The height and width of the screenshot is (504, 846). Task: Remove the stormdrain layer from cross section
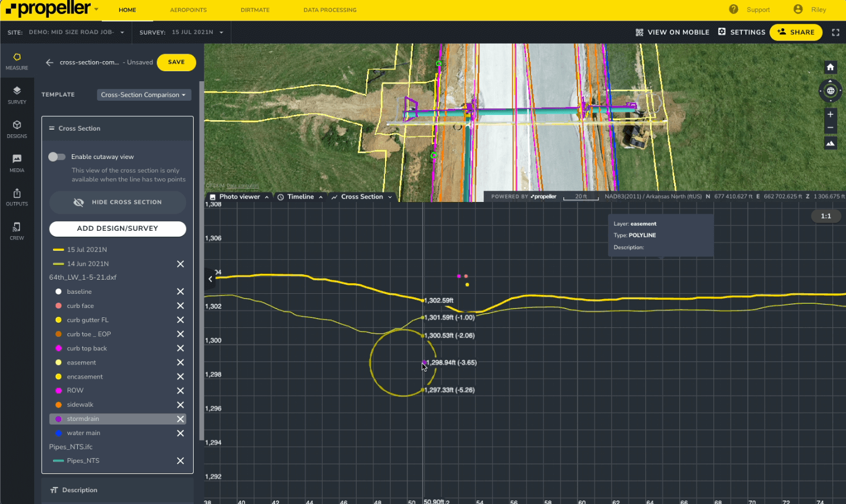pos(181,419)
